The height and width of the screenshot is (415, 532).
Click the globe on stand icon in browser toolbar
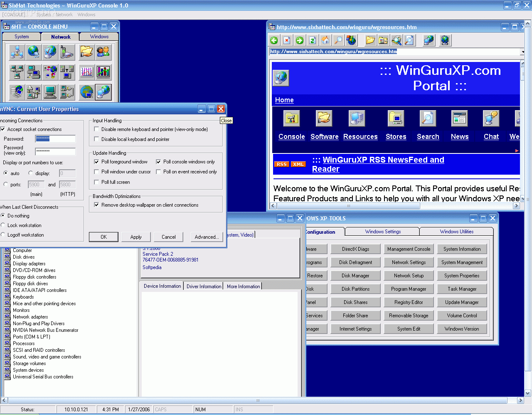point(445,40)
